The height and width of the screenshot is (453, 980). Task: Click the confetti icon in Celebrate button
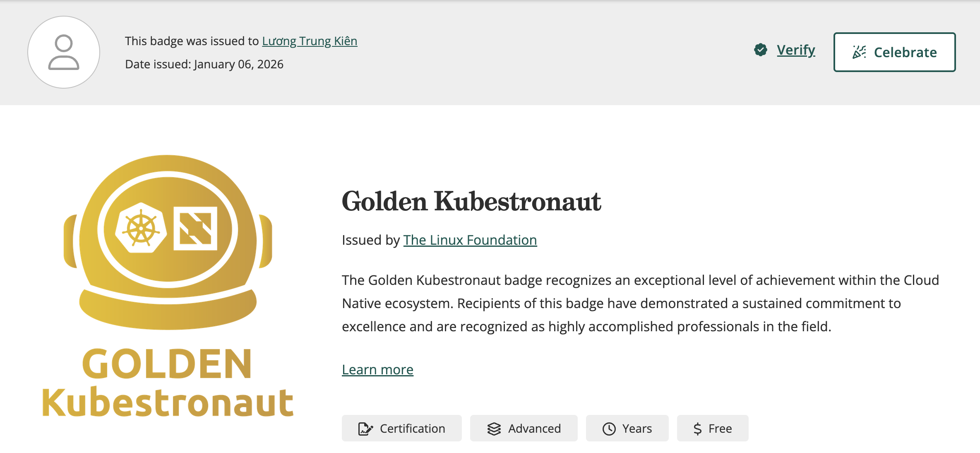tap(859, 52)
